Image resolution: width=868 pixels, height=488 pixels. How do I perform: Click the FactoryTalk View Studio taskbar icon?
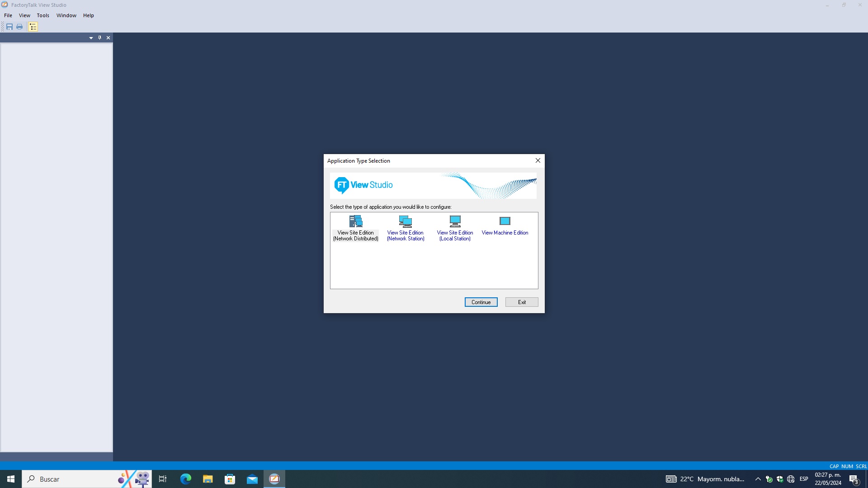click(x=274, y=479)
